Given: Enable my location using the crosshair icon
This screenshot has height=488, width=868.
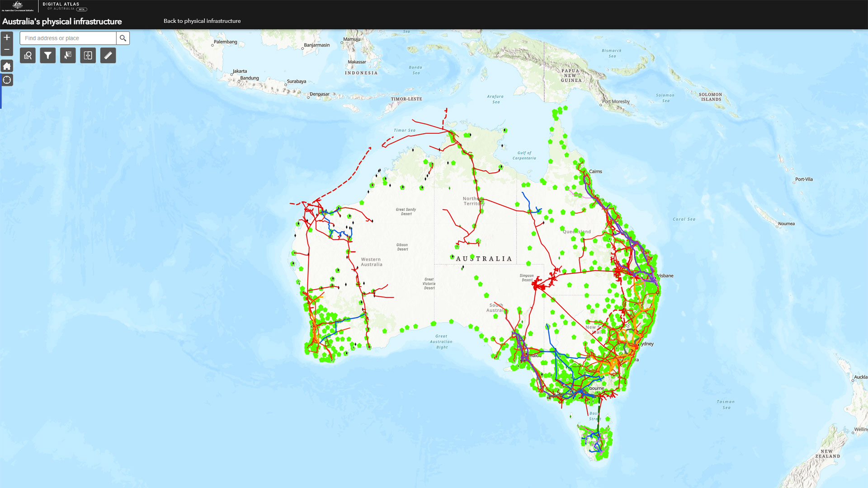Looking at the screenshot, I should [x=7, y=80].
